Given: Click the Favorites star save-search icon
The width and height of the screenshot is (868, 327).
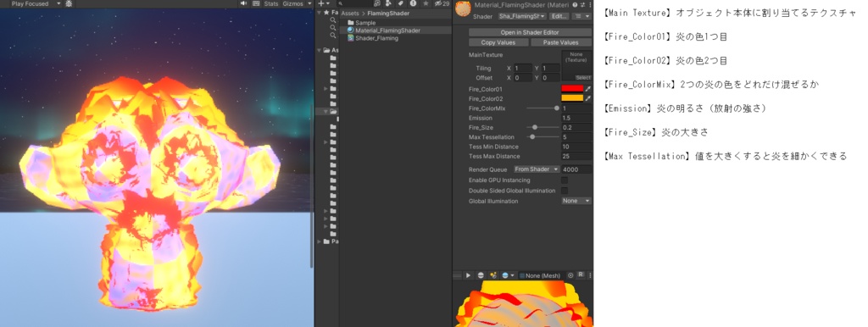Looking at the screenshot, I should click(426, 3).
